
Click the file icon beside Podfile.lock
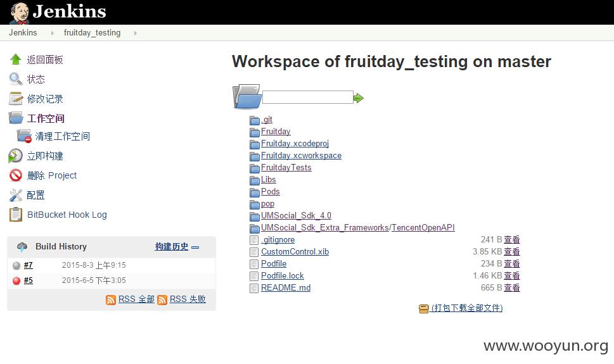(254, 276)
